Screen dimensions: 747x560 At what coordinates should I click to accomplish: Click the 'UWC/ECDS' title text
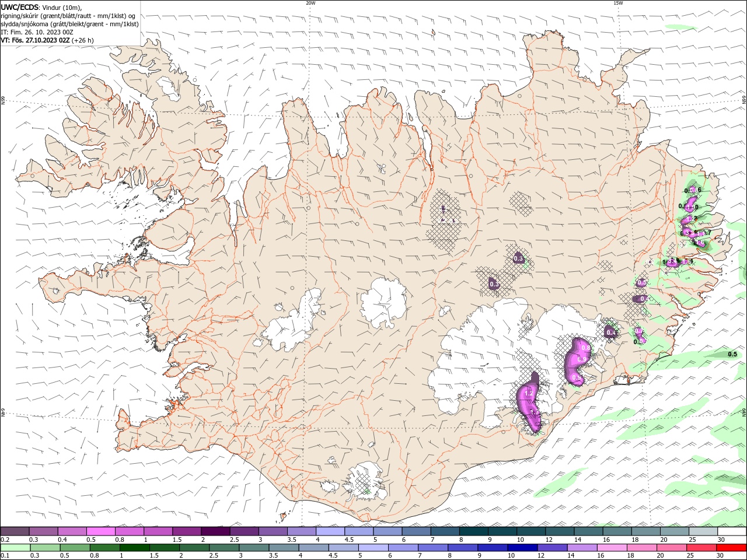point(19,7)
